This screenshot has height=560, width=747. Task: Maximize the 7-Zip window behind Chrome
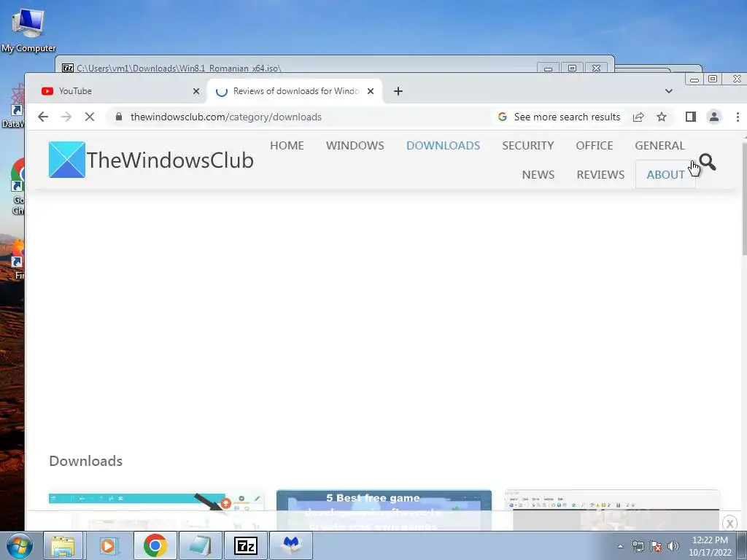pos(572,68)
